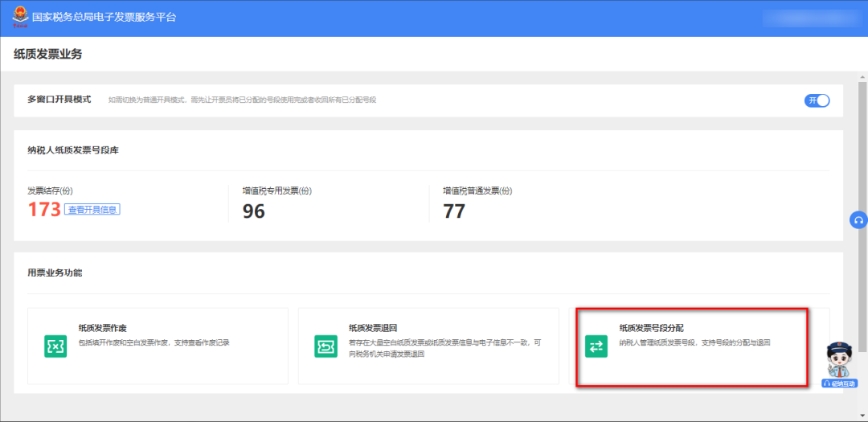The image size is (868, 422).
Task: Click the green 纸质发票作废 void icon
Action: point(55,346)
